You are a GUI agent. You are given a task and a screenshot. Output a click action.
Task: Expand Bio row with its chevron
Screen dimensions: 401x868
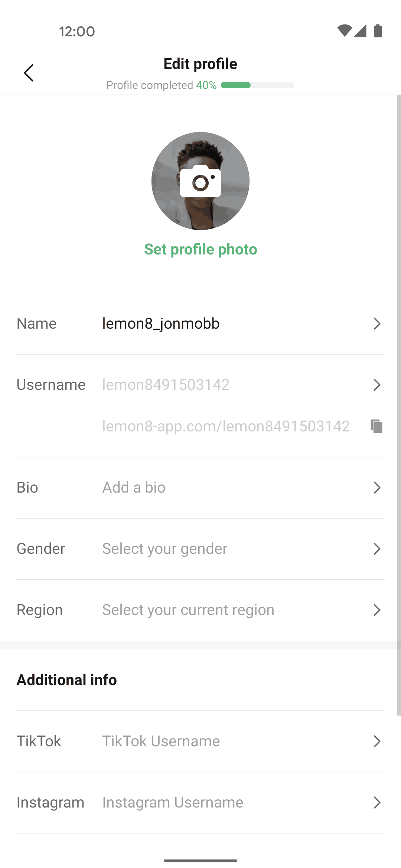[x=377, y=488]
